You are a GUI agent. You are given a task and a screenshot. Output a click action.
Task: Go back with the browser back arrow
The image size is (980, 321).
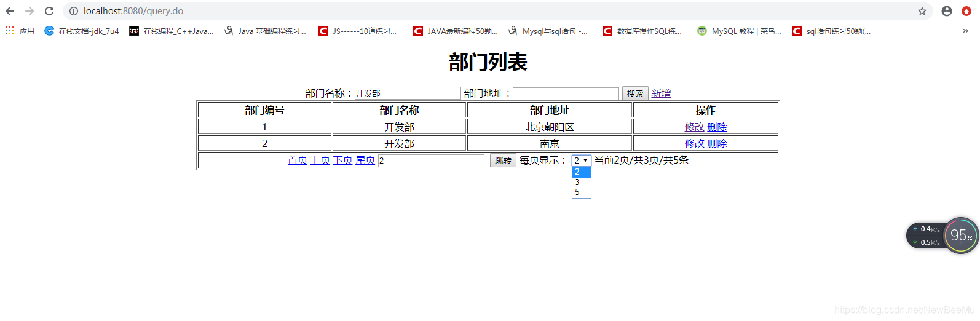pyautogui.click(x=10, y=11)
